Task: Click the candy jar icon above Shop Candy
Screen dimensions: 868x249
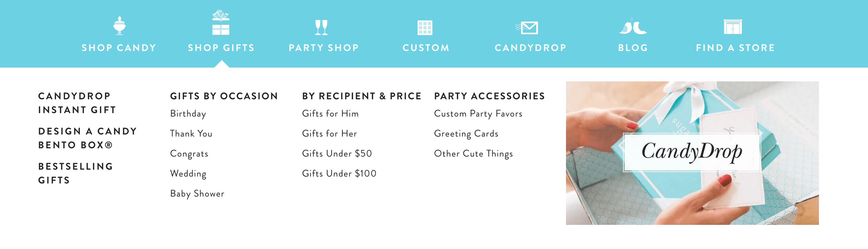Action: click(x=120, y=26)
